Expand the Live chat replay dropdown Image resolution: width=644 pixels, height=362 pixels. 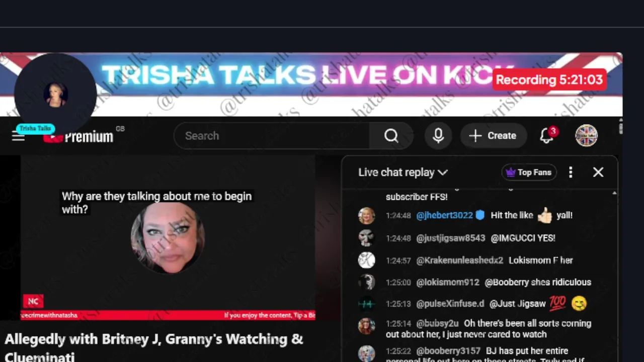point(403,172)
